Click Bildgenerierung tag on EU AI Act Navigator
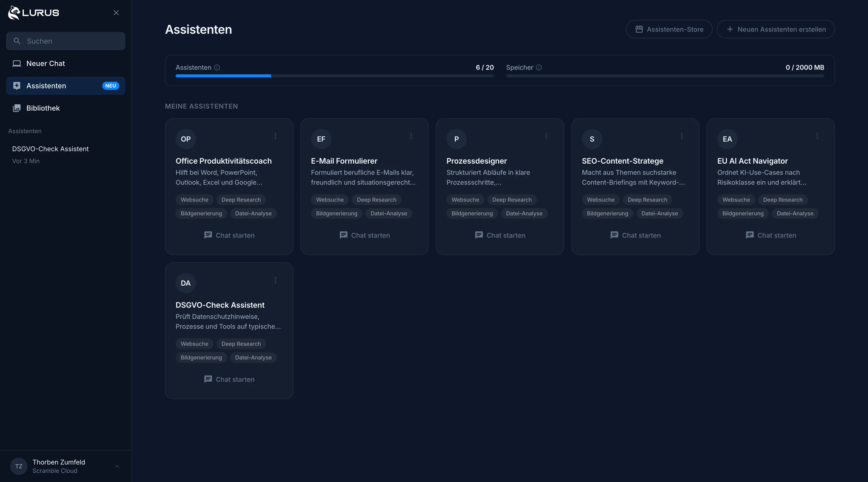This screenshot has width=868, height=482. pos(743,213)
